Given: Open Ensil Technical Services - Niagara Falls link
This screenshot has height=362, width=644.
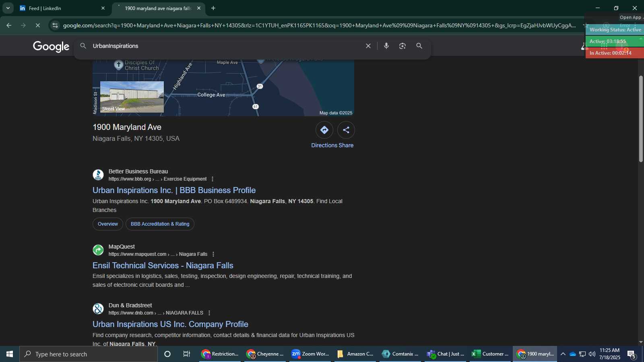Looking at the screenshot, I should [163, 265].
